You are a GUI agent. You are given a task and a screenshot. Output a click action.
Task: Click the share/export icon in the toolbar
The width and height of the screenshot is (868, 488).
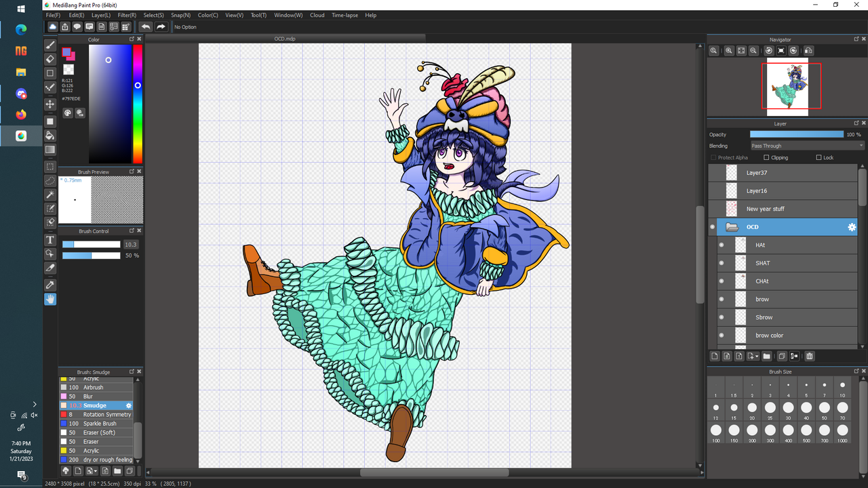64,27
